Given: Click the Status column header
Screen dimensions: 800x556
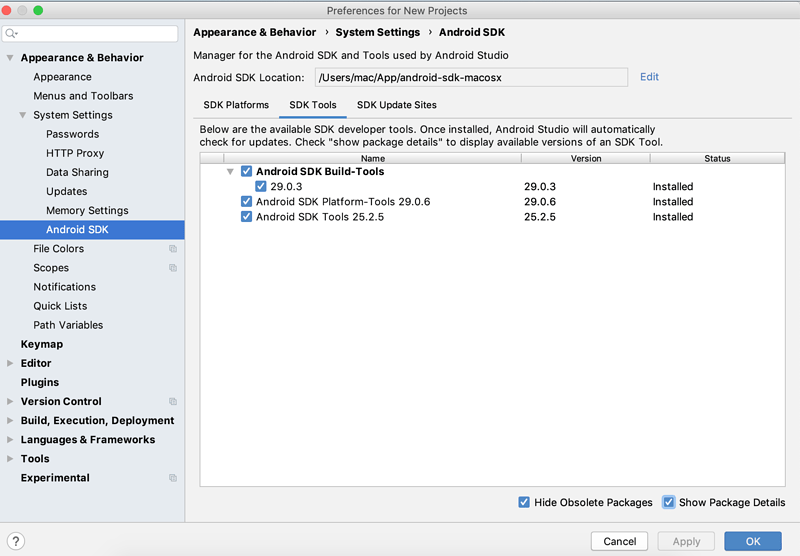Looking at the screenshot, I should coord(717,159).
